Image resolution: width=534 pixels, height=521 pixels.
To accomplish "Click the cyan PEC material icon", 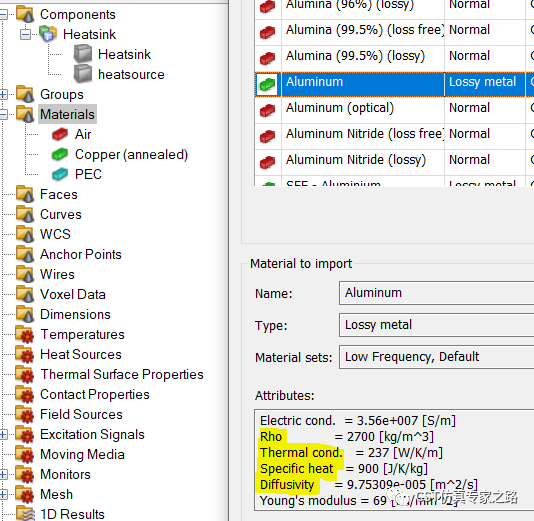I will coord(60,174).
